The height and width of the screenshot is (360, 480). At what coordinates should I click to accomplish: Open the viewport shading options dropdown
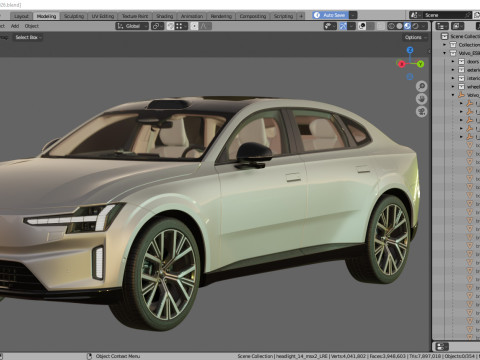(424, 26)
